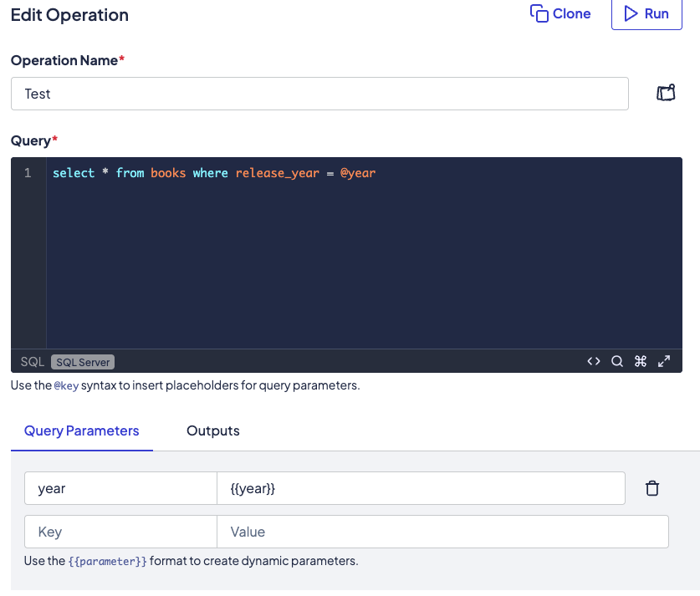Click the code brackets icon in editor footer

point(594,361)
